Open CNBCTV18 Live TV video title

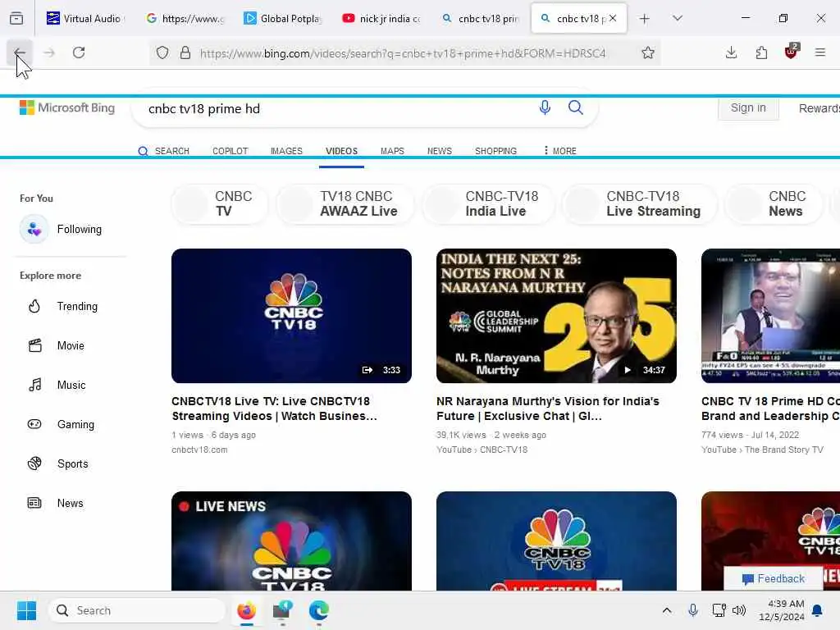click(274, 409)
